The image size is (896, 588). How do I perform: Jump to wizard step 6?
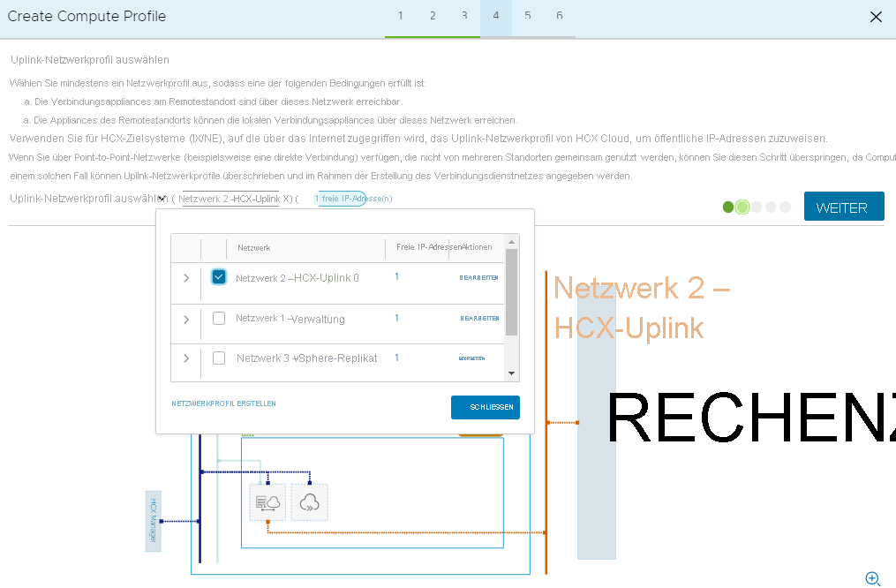coord(560,16)
